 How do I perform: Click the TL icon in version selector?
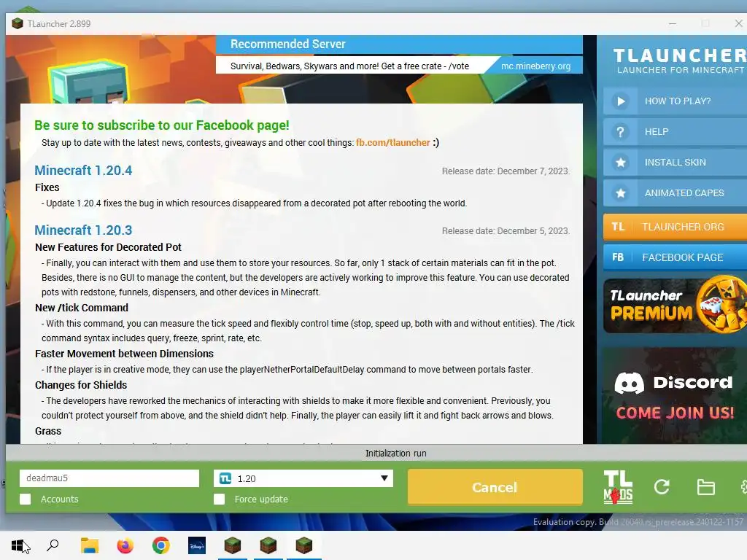click(x=225, y=478)
